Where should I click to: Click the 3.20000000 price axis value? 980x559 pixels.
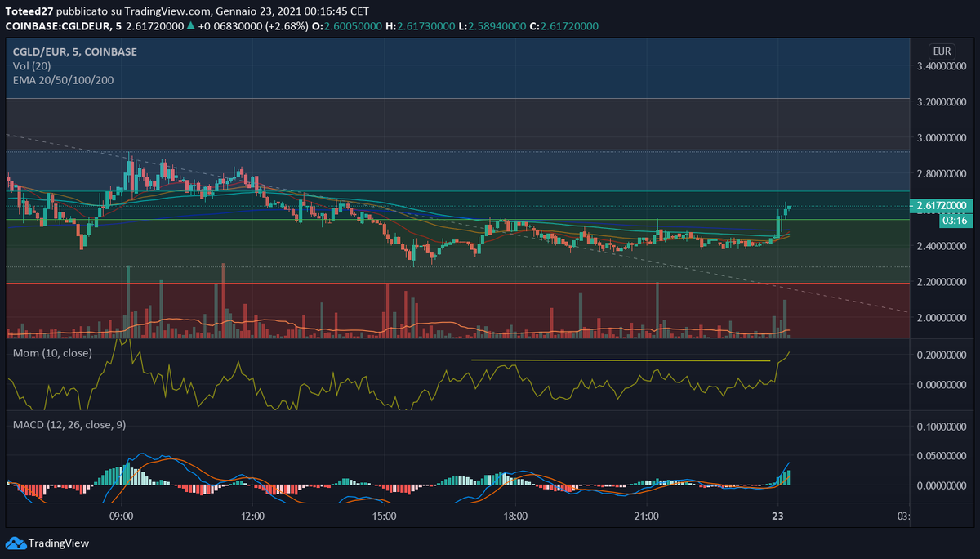coord(943,102)
